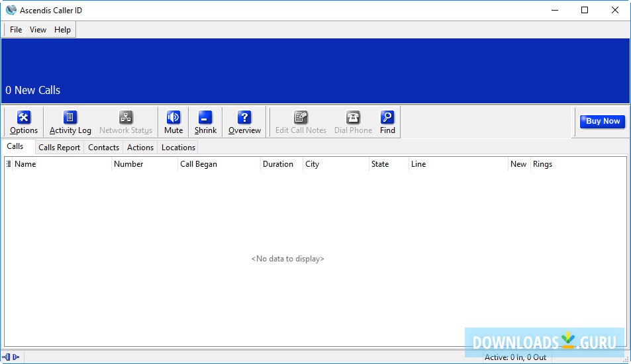631x364 pixels.
Task: Sort by the Rings column header
Action: (578, 163)
